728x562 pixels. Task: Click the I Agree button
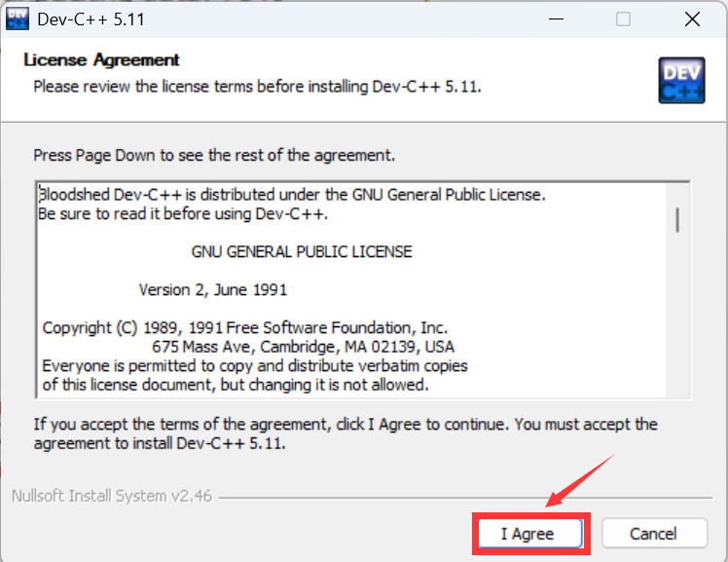[x=530, y=534]
